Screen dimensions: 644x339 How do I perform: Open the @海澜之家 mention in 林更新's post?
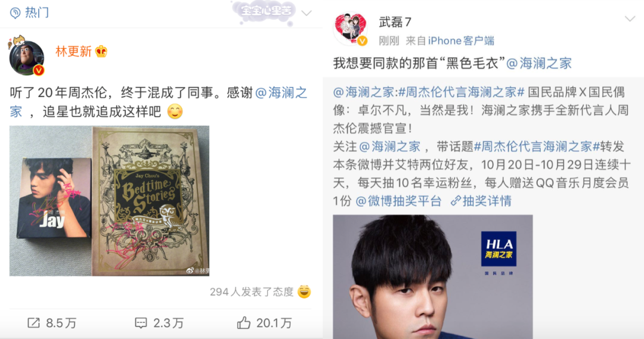point(281,93)
